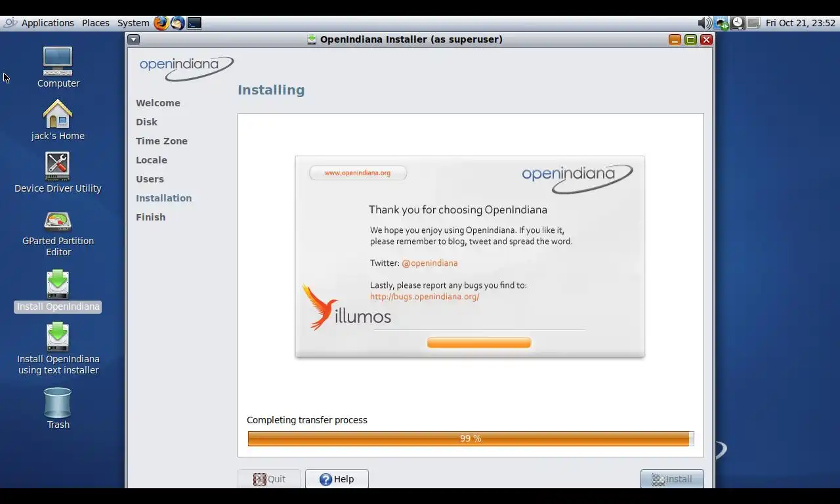Click the Install button
This screenshot has width=840, height=504.
[x=672, y=479]
